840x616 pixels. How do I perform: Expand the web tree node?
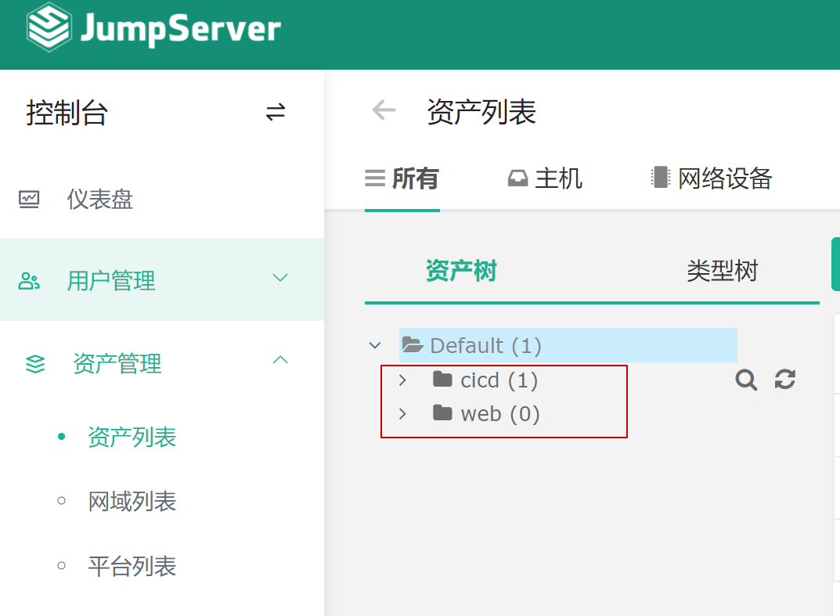point(402,413)
